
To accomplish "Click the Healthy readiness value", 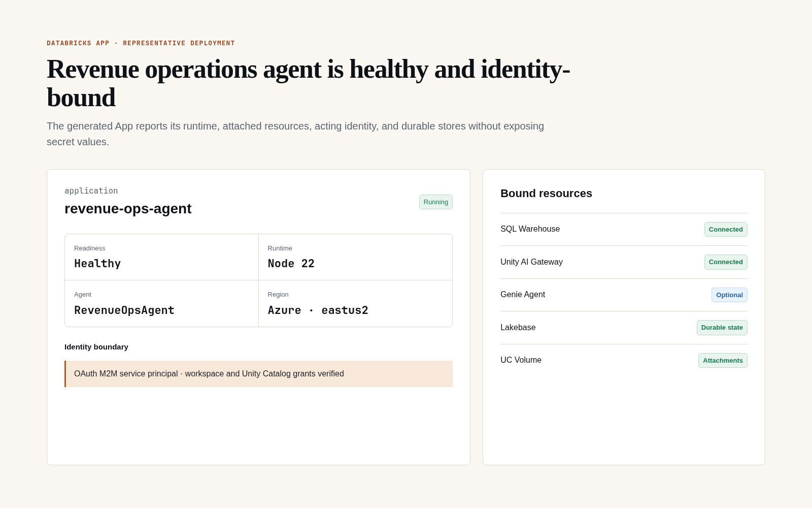I will [x=97, y=264].
